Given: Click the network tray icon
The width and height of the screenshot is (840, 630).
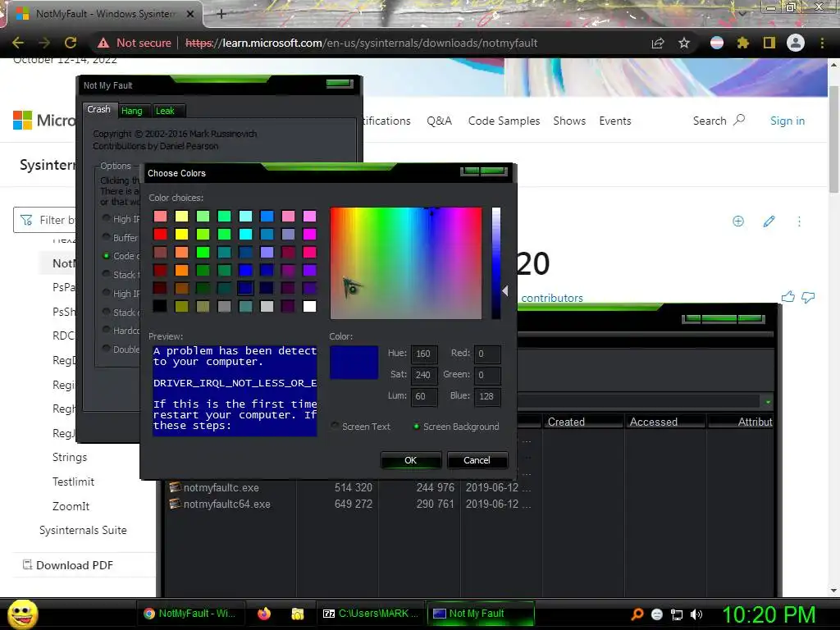Looking at the screenshot, I should coord(677,614).
